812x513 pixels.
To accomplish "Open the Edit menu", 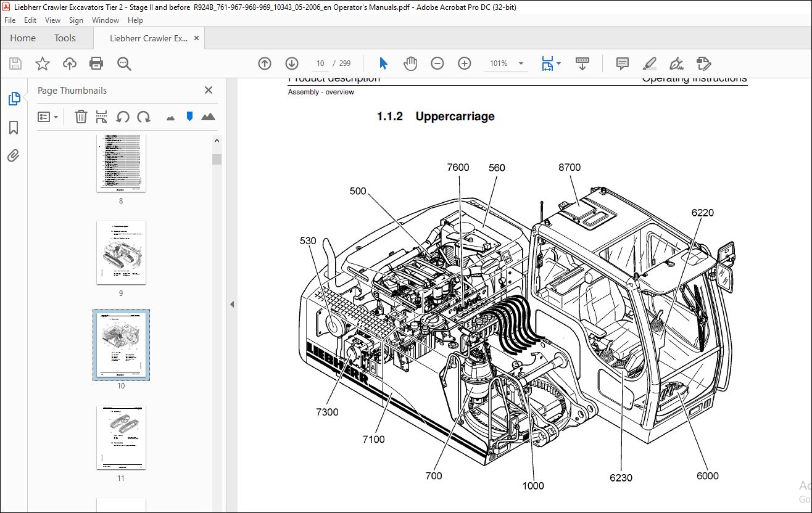I will (30, 20).
